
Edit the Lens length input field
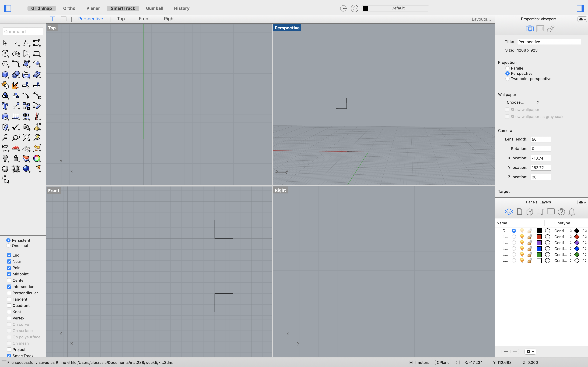click(541, 139)
